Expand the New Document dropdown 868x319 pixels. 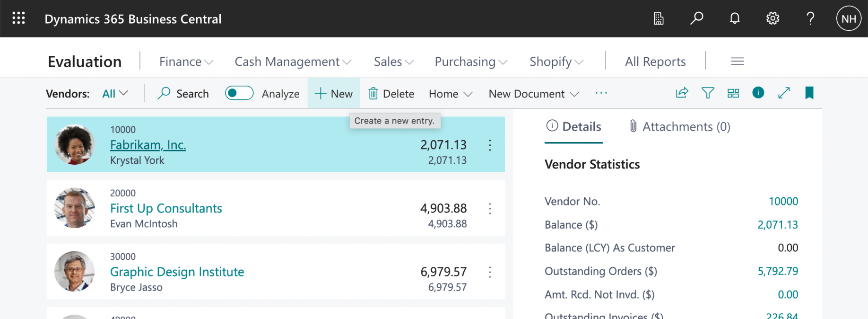[533, 94]
